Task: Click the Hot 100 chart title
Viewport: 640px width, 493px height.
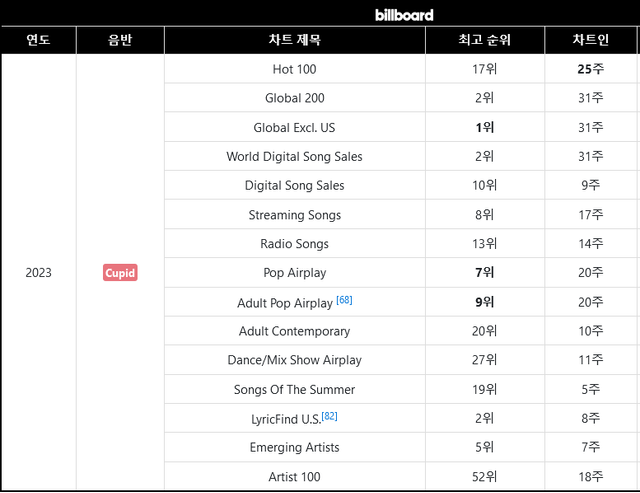Action: coord(294,69)
